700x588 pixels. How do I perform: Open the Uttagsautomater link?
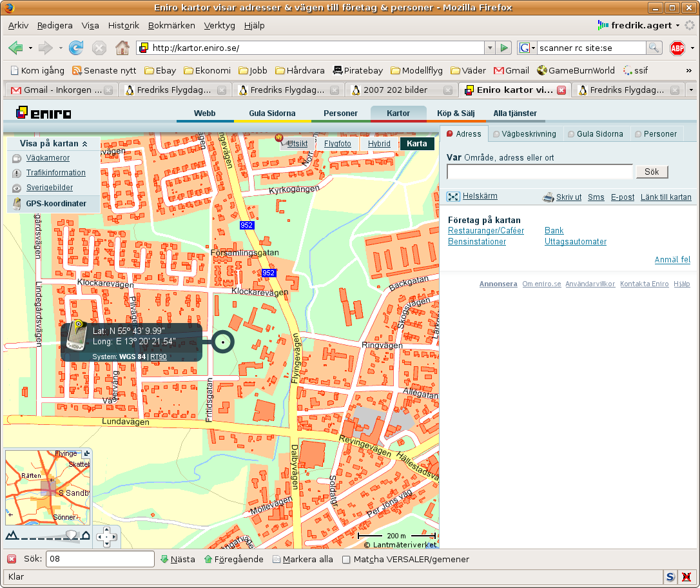[x=576, y=242]
